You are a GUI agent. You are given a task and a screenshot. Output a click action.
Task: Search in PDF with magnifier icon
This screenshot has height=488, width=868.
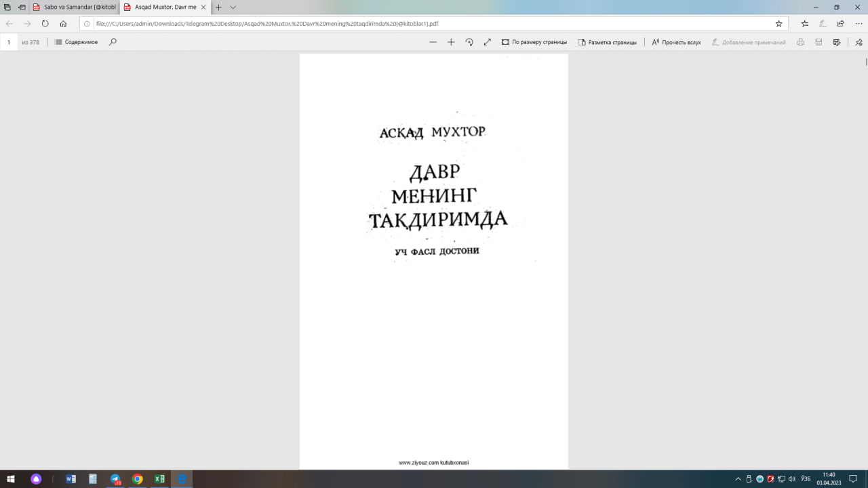(113, 42)
